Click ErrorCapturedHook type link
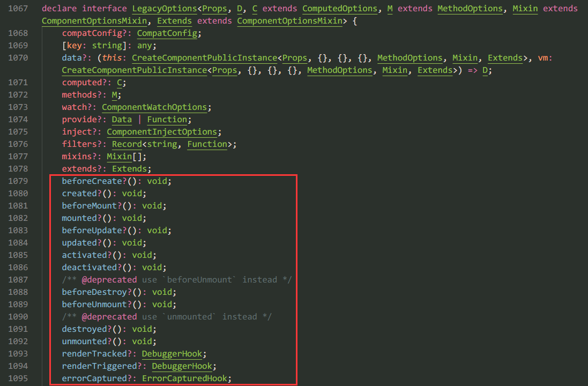 [x=186, y=378]
